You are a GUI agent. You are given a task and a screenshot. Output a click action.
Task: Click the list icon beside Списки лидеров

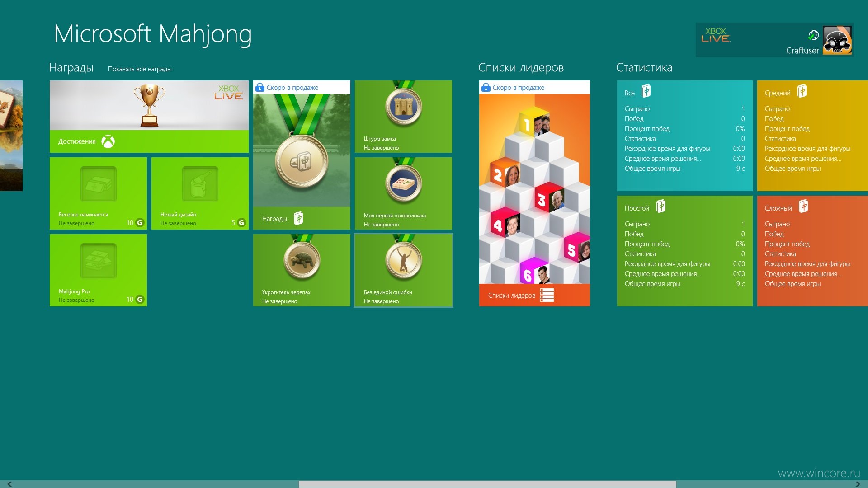547,295
